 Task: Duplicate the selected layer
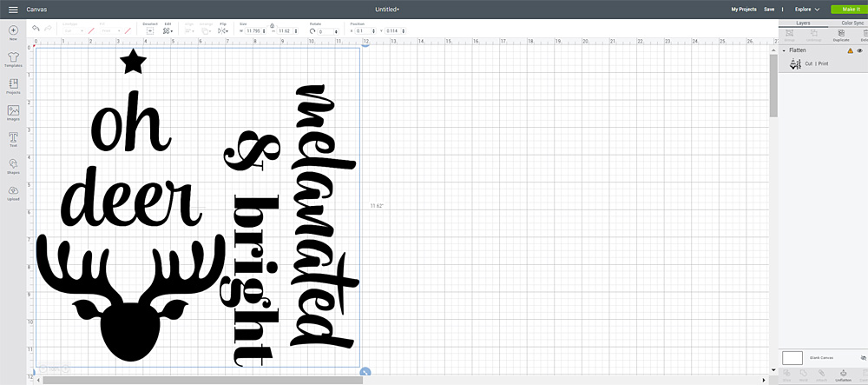[841, 36]
